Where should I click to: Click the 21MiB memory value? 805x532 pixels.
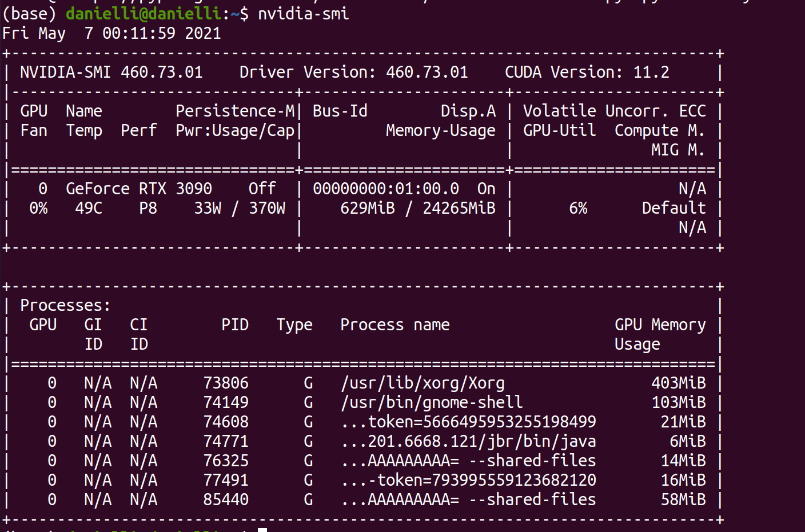tap(683, 422)
